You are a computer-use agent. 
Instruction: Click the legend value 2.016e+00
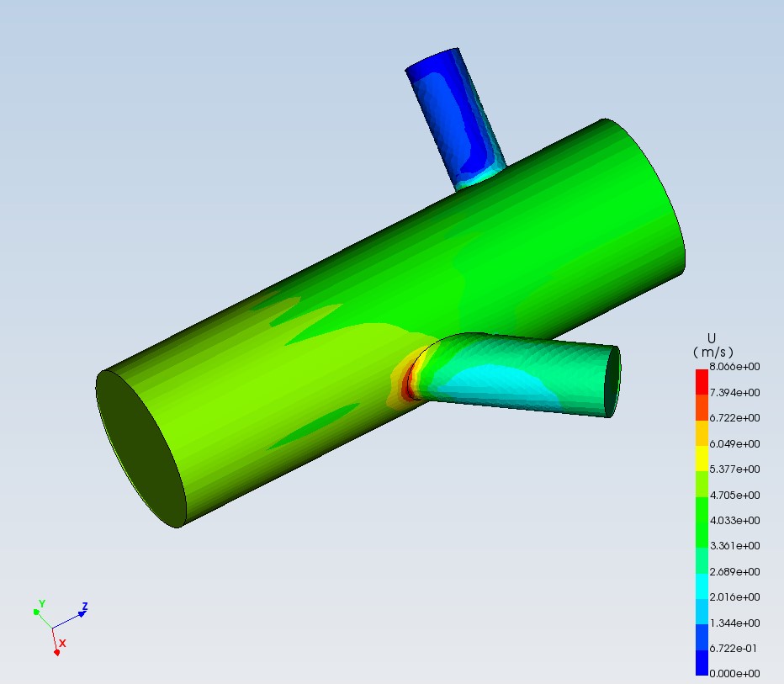[734, 597]
